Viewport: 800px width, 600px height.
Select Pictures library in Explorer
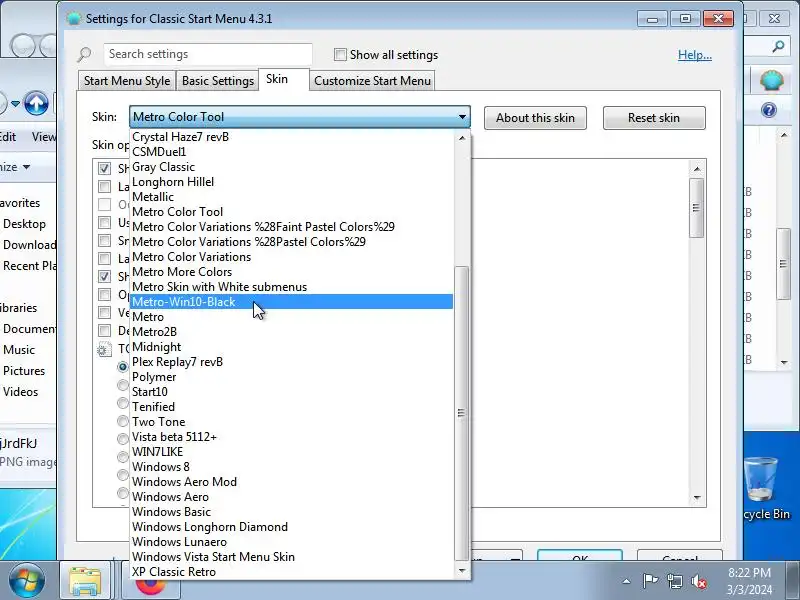pyautogui.click(x=24, y=370)
